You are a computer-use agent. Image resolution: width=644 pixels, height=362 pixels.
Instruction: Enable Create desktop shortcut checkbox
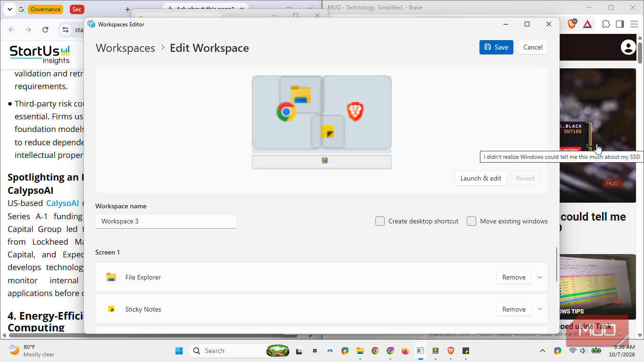pyautogui.click(x=380, y=221)
